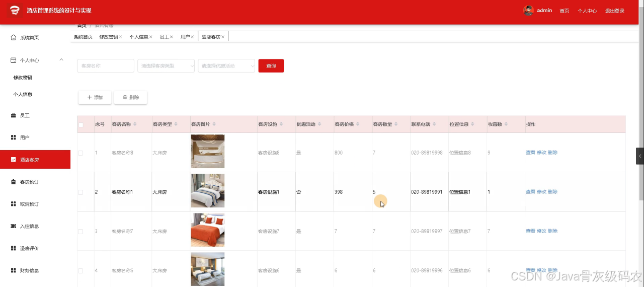
Task: Click 修改 link for row 客房名称8
Action: (x=541, y=153)
